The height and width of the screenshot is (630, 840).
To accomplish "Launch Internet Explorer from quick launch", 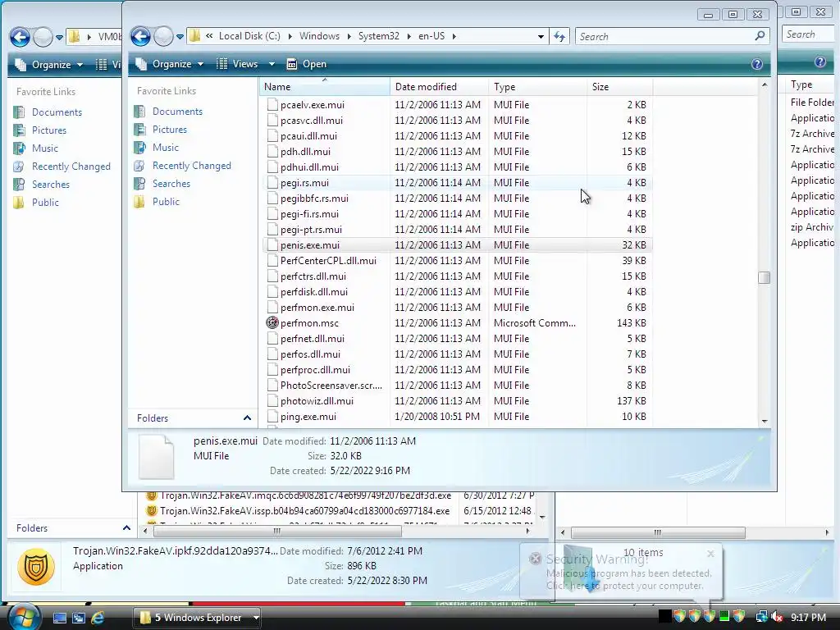I will 97,618.
